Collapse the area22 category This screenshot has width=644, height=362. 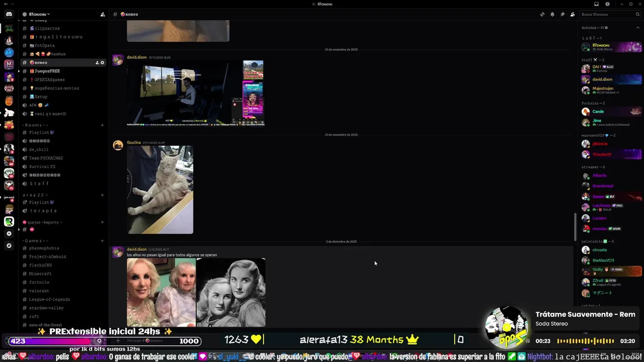35,195
